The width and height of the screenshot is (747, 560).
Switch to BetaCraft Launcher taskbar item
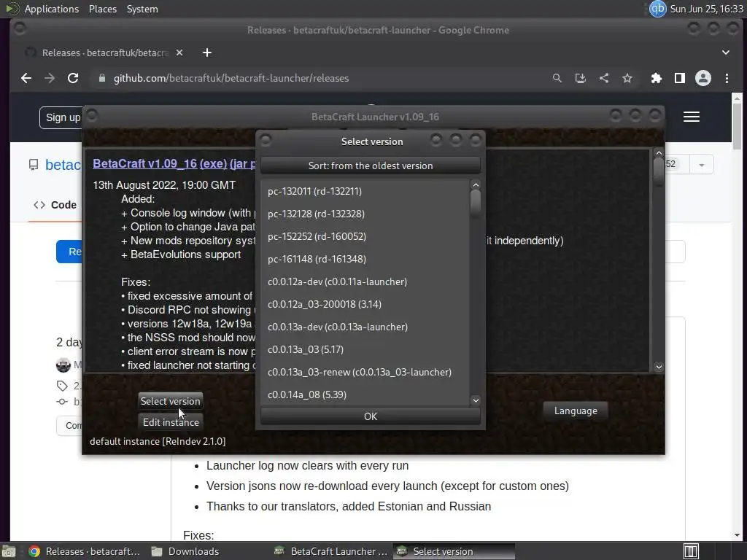click(331, 551)
